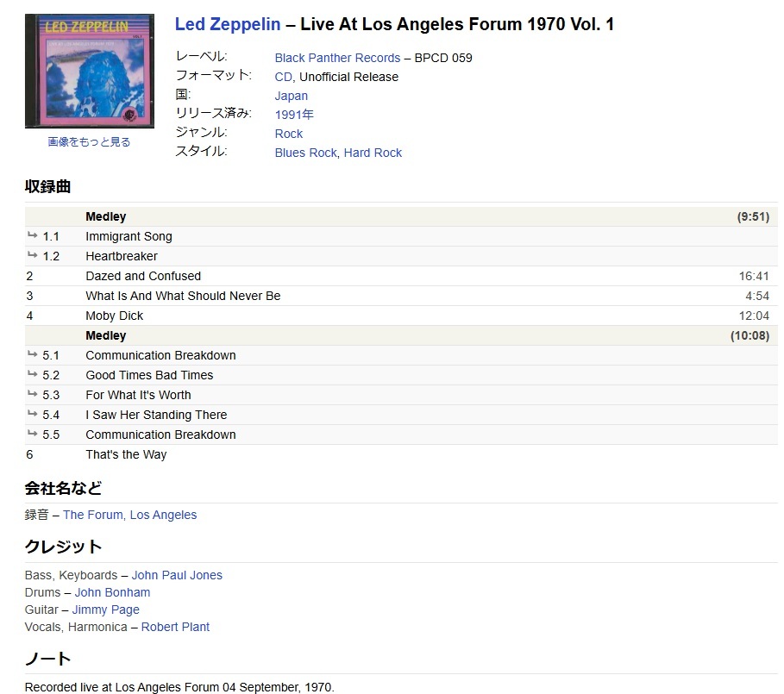Click What Is And What Should Never Be
784x694 pixels.
(x=183, y=296)
